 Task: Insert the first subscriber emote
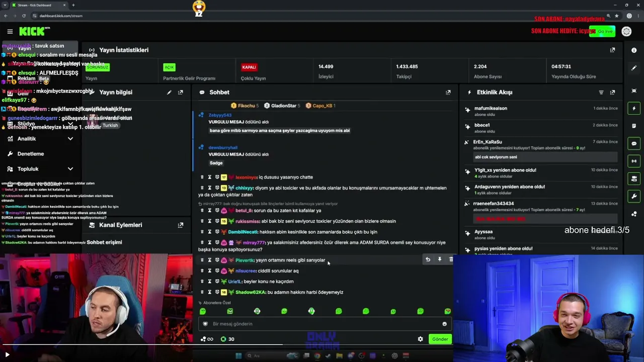203,312
